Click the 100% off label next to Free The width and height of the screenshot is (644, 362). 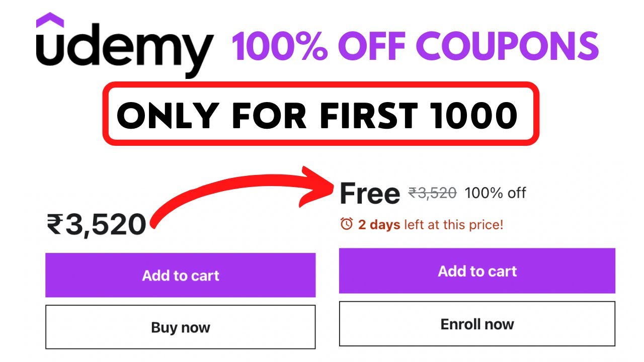pyautogui.click(x=496, y=193)
